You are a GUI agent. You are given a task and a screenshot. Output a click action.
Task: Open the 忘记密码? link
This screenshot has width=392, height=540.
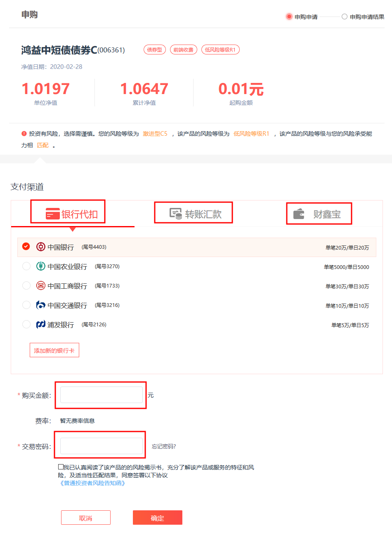164,446
